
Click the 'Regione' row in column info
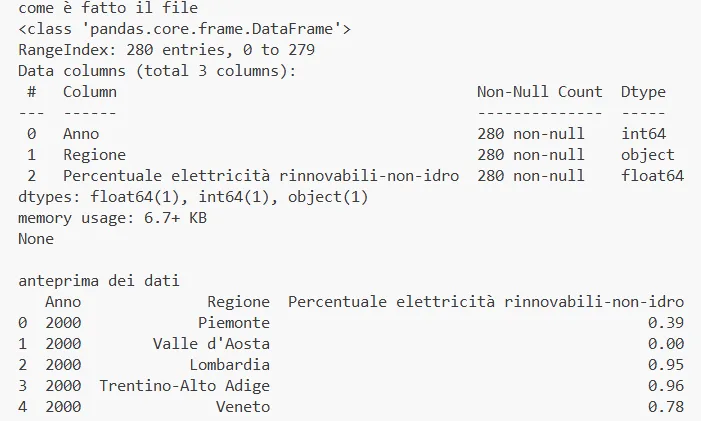tap(94, 155)
